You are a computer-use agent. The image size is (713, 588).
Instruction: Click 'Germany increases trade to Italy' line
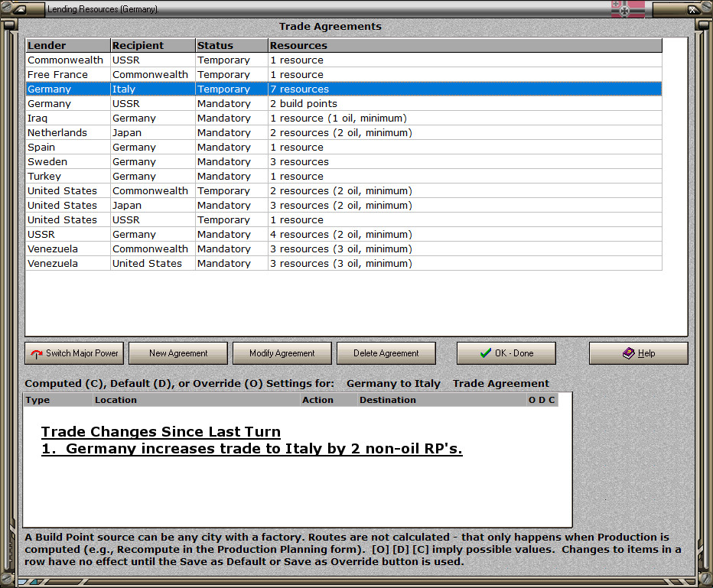[252, 449]
